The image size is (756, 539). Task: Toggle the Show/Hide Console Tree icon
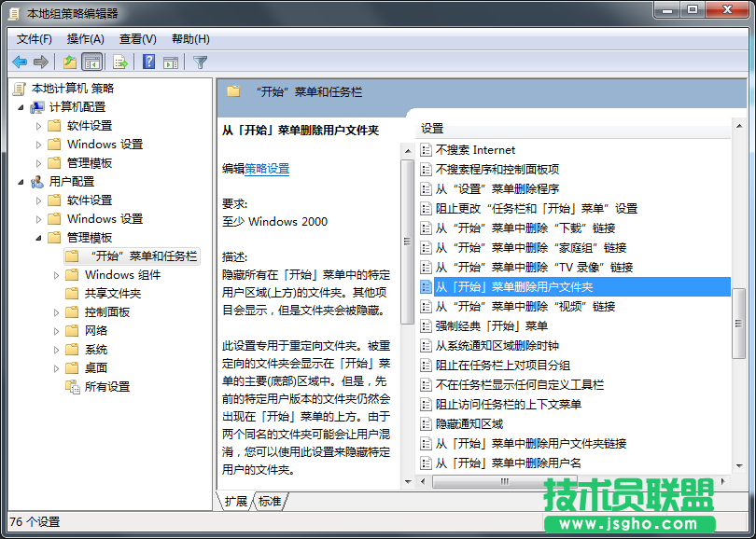pyautogui.click(x=91, y=61)
